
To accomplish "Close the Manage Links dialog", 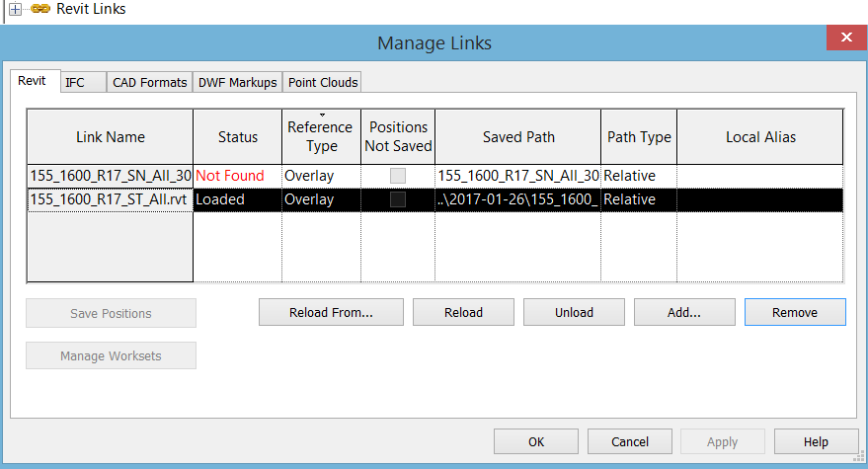I will pos(846,39).
